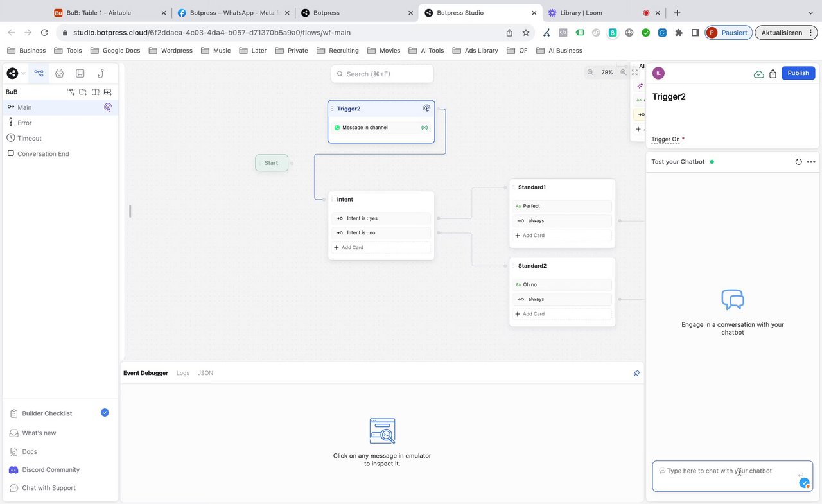Viewport: 822px width, 504px height.
Task: Publish the chatbot
Action: coord(798,73)
